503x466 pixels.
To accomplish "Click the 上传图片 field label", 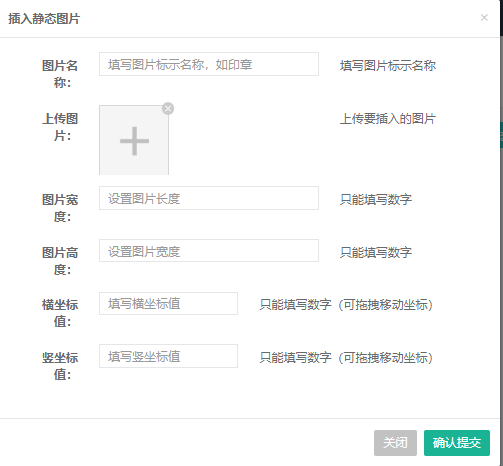I will pos(60,127).
